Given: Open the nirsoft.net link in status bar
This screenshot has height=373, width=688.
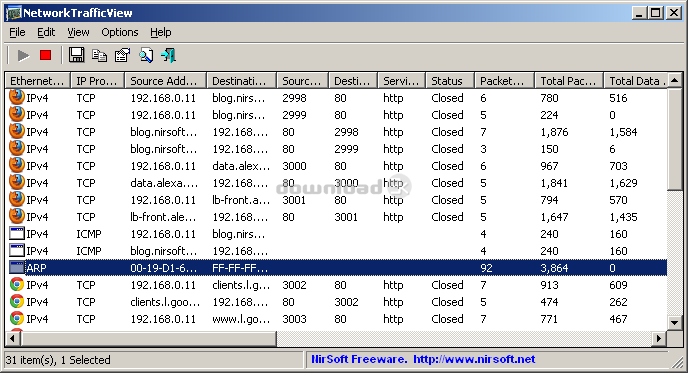Looking at the screenshot, I should pos(474,359).
